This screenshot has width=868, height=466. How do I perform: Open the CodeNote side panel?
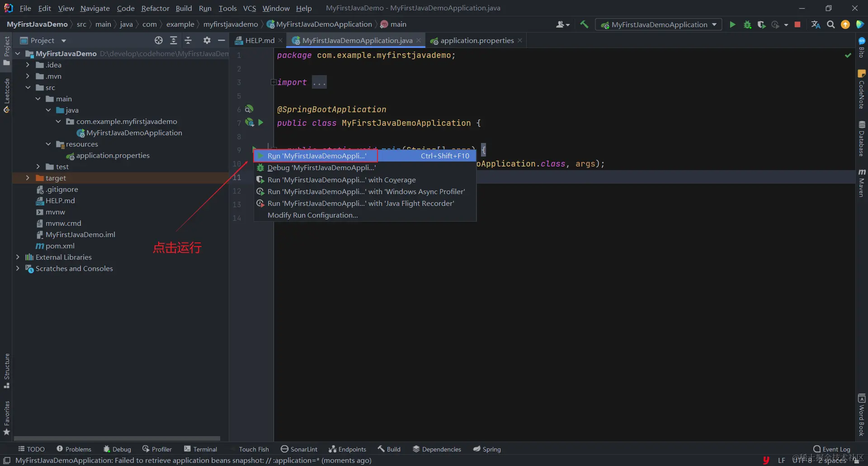coord(862,90)
